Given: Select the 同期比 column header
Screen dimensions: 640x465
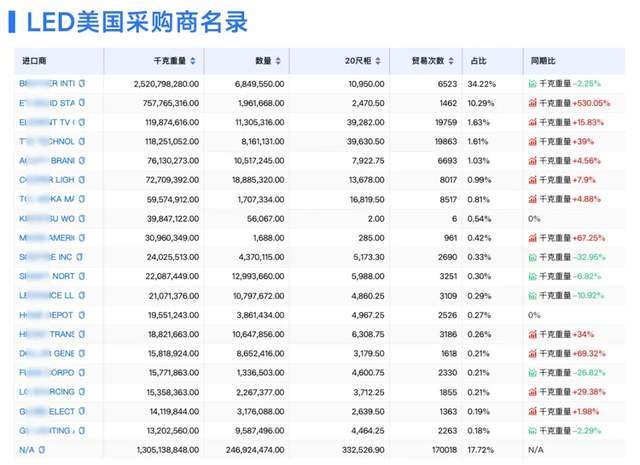Looking at the screenshot, I should pyautogui.click(x=543, y=61).
